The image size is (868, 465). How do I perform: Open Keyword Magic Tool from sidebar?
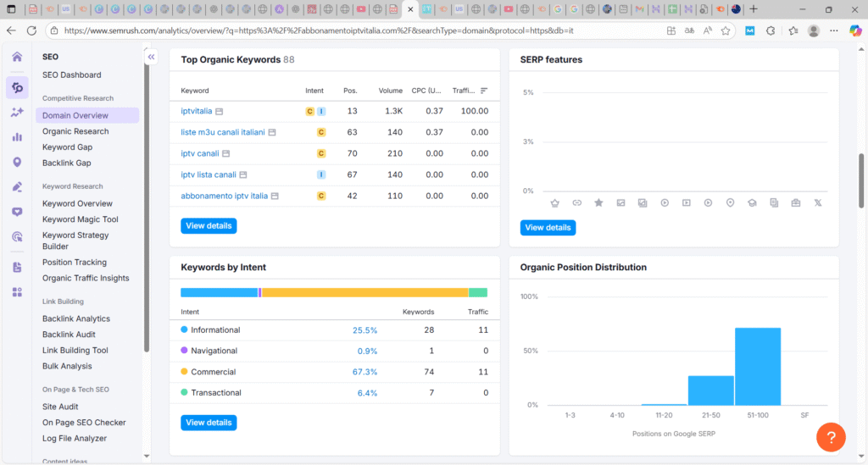(81, 219)
